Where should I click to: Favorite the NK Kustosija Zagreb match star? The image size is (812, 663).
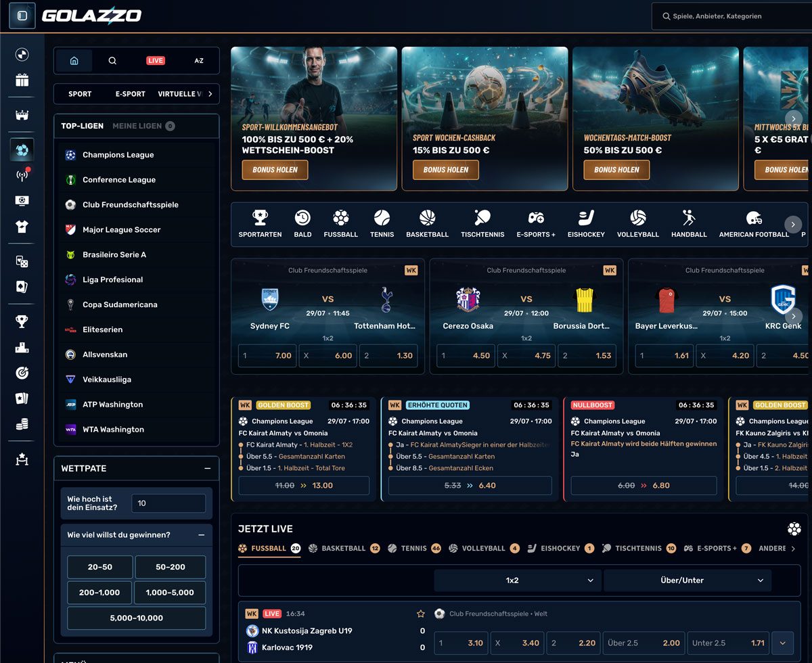point(421,614)
